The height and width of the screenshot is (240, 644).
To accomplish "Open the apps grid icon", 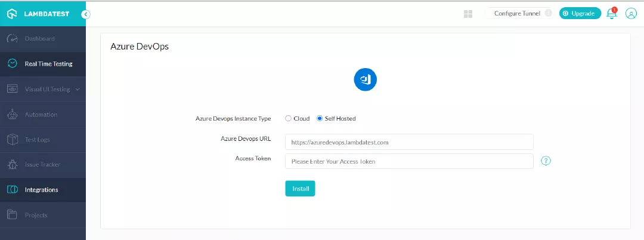I will click(468, 14).
